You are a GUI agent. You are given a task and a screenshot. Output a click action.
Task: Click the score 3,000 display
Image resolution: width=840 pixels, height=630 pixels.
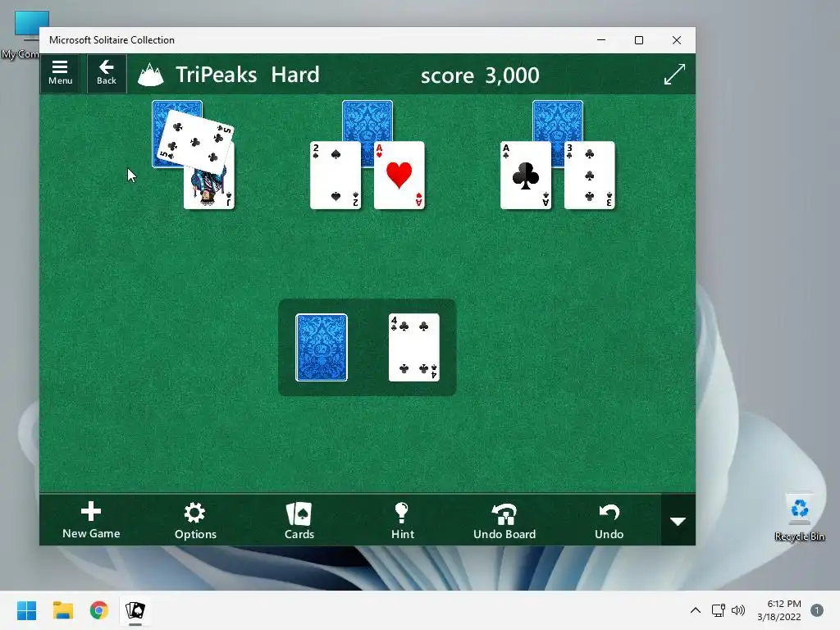pyautogui.click(x=480, y=75)
